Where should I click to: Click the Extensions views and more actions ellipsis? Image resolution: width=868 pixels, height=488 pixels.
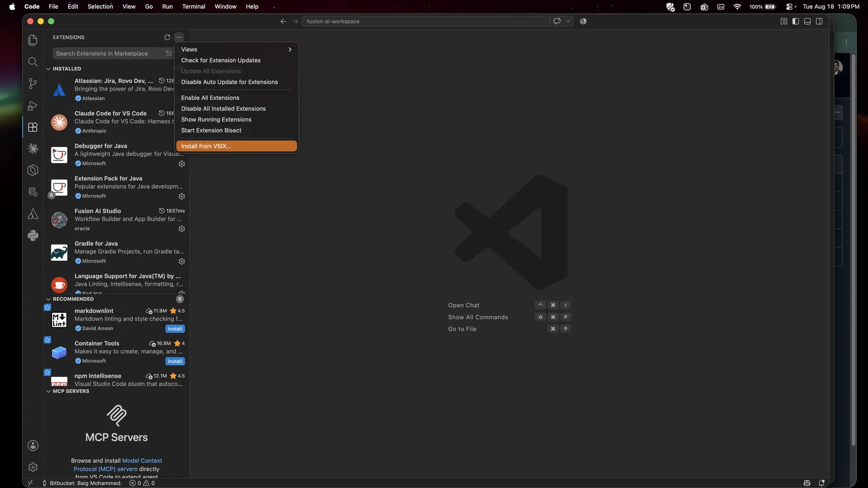pyautogui.click(x=179, y=37)
